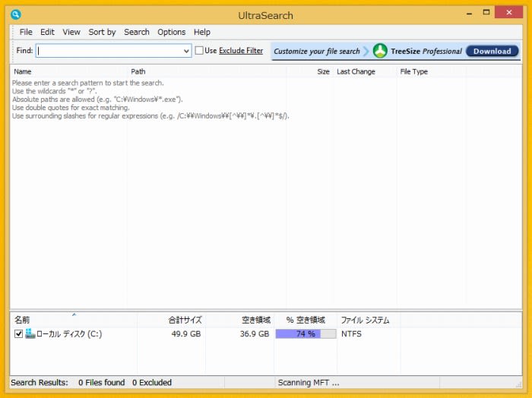
Task: Click the local disk C: drive icon
Action: point(30,333)
